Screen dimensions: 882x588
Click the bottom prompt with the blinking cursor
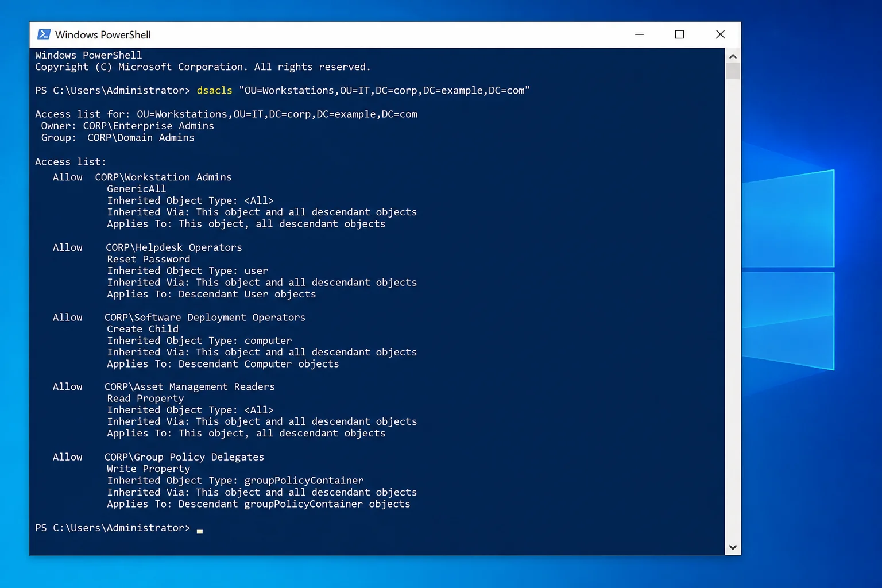[119, 528]
